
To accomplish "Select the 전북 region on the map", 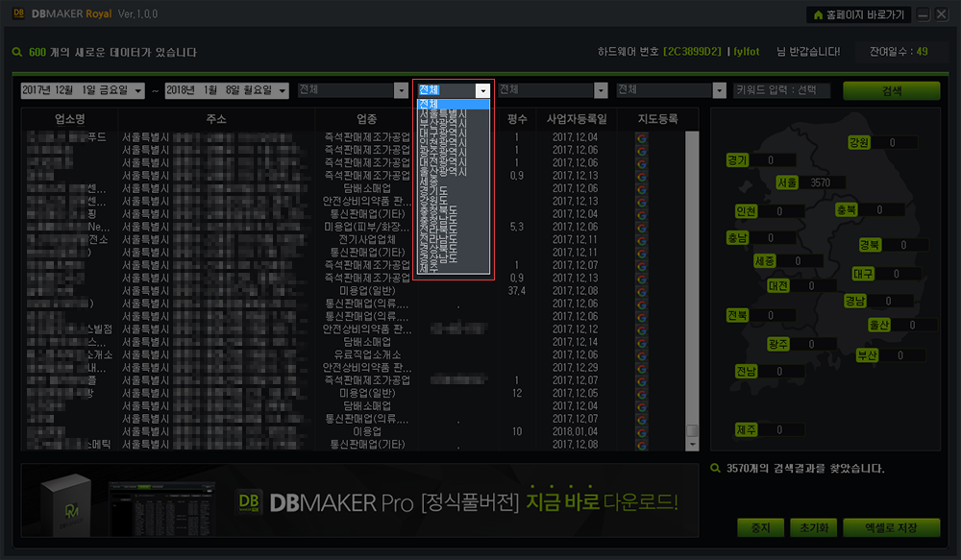I will point(737,315).
